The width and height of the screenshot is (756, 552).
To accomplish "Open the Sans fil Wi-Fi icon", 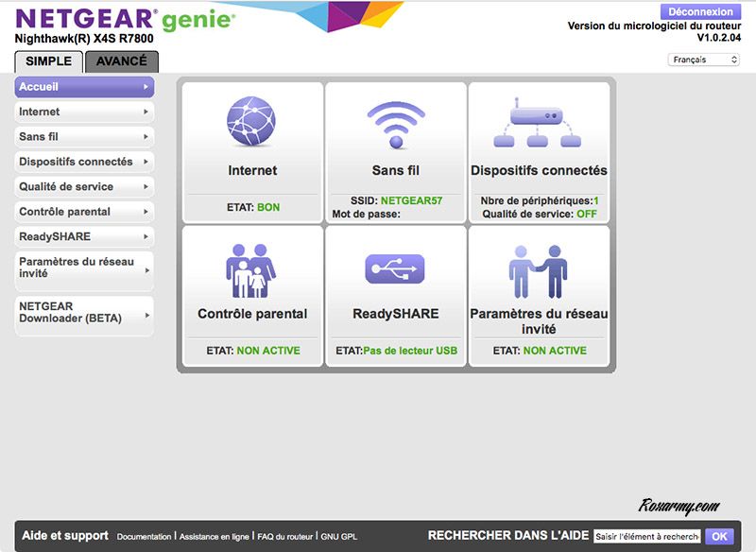I will coord(395,125).
